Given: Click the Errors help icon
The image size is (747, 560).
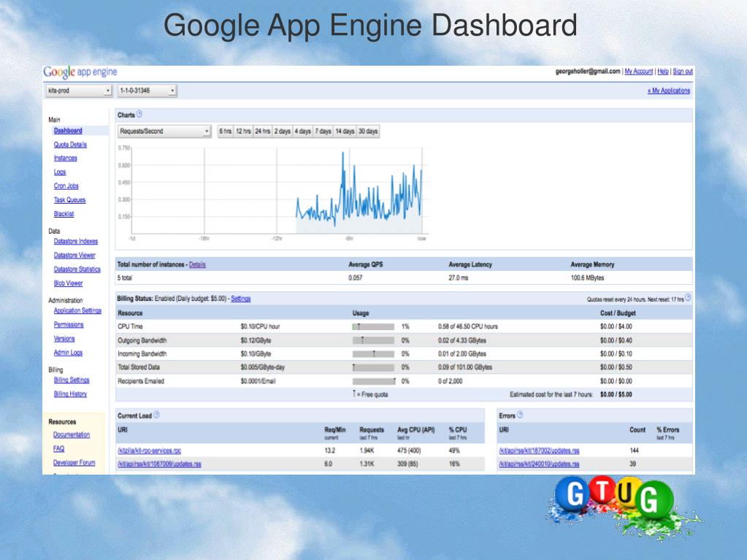Looking at the screenshot, I should pyautogui.click(x=520, y=415).
